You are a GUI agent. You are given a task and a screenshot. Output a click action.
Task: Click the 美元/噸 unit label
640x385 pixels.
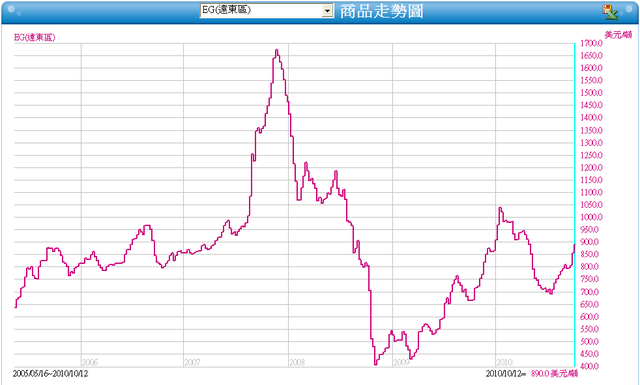[618, 35]
